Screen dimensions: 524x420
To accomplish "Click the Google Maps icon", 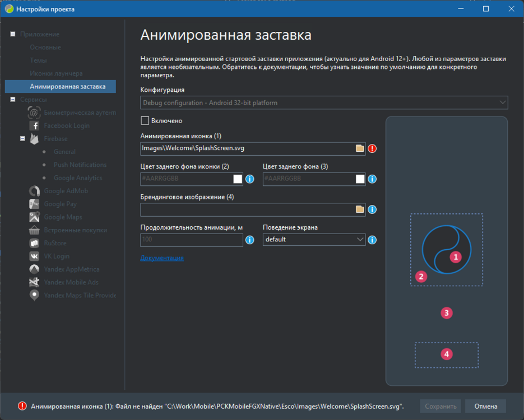I will coord(34,217).
